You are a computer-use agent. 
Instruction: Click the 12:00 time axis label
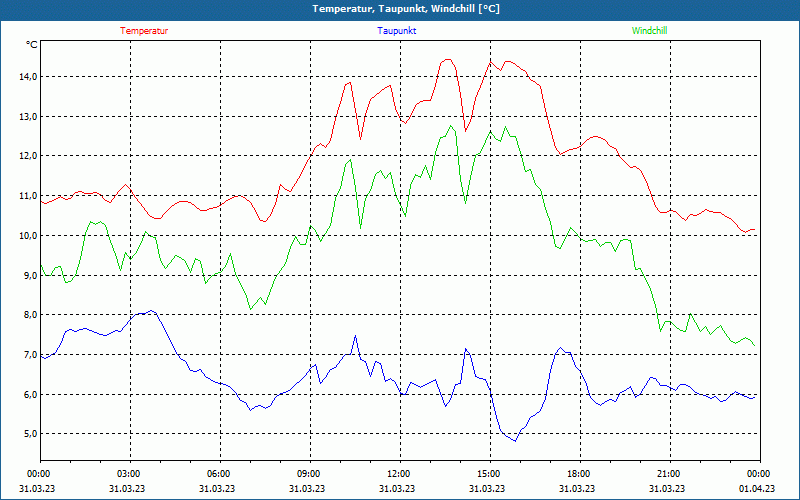tap(400, 473)
